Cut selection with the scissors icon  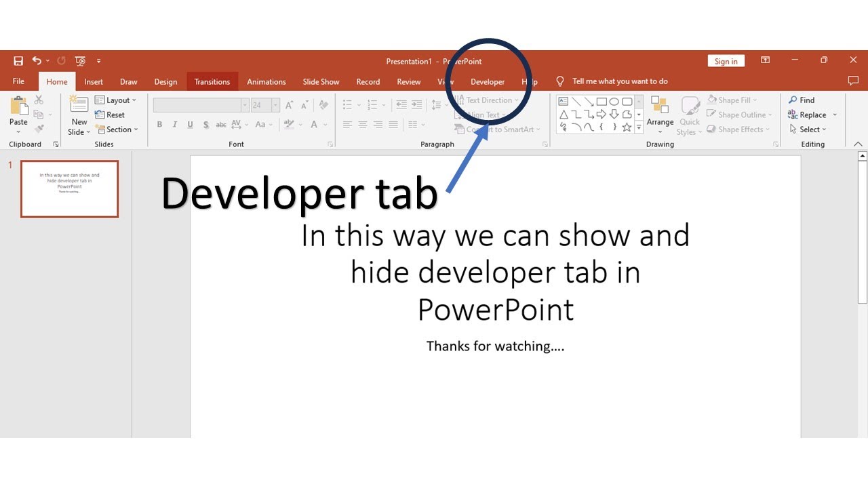point(39,100)
